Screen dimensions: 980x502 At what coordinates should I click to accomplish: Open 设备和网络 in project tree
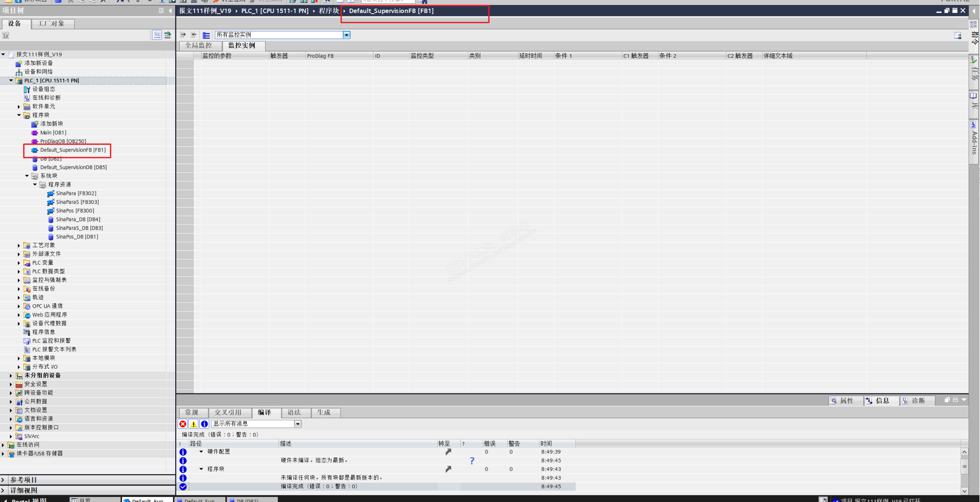[x=38, y=72]
